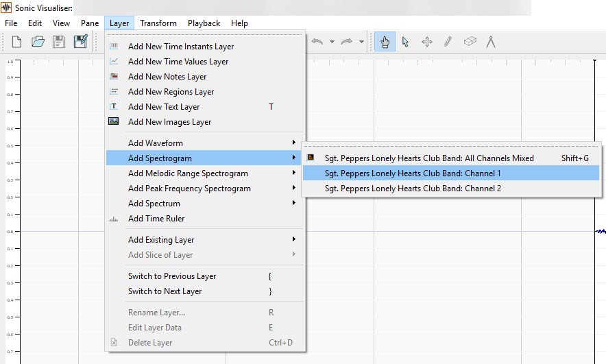Open the View menu
This screenshot has height=364, width=606.
pyautogui.click(x=61, y=23)
